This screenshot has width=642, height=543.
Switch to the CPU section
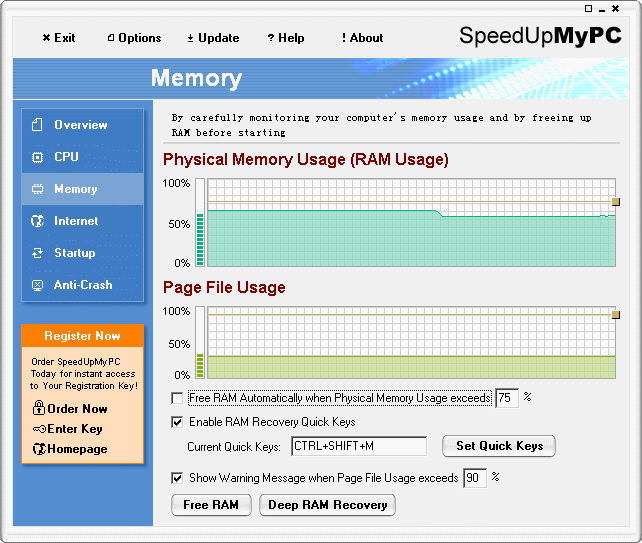pos(82,157)
